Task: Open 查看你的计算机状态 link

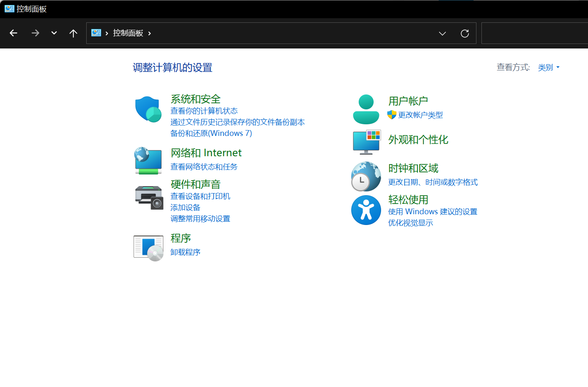Action: tap(204, 111)
